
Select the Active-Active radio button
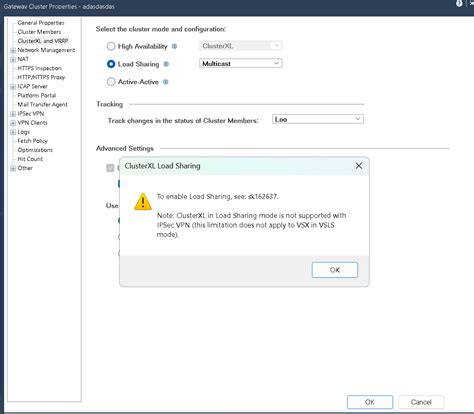[111, 82]
